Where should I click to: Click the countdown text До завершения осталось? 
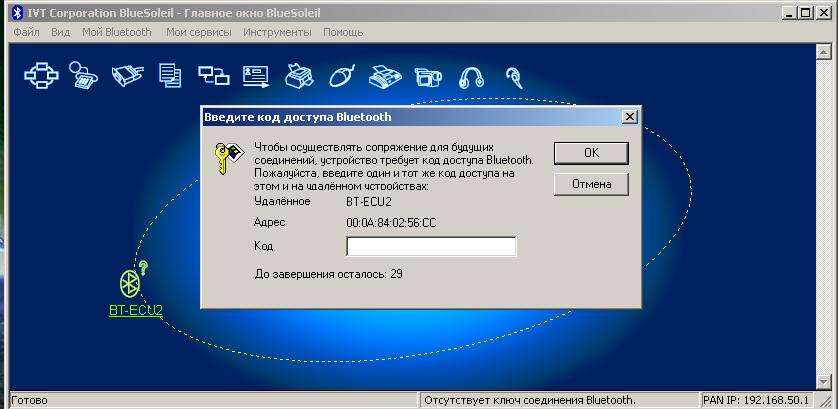[328, 274]
